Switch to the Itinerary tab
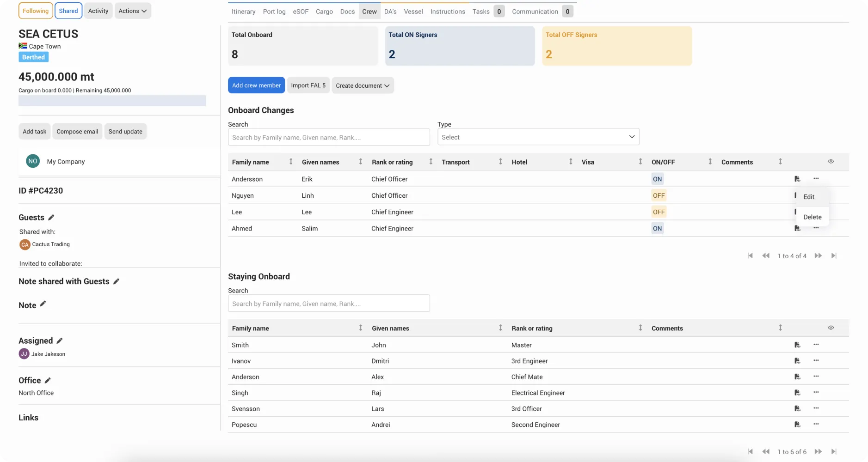868x462 pixels. point(243,12)
